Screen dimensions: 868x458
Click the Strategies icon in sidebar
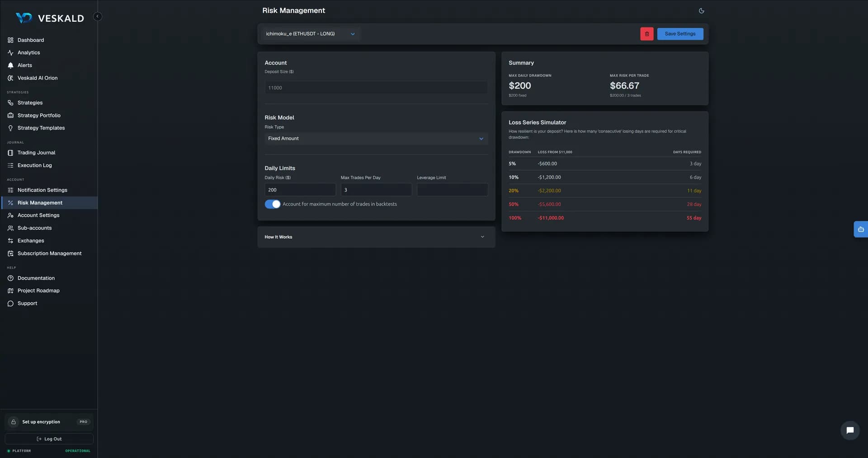point(10,103)
